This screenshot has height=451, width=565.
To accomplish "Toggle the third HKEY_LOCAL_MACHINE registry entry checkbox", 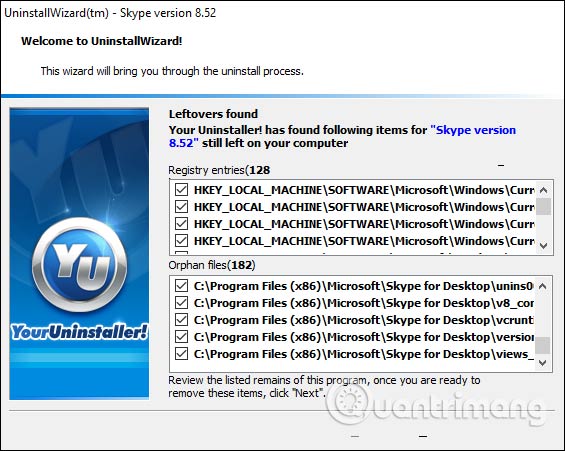I will coord(181,224).
